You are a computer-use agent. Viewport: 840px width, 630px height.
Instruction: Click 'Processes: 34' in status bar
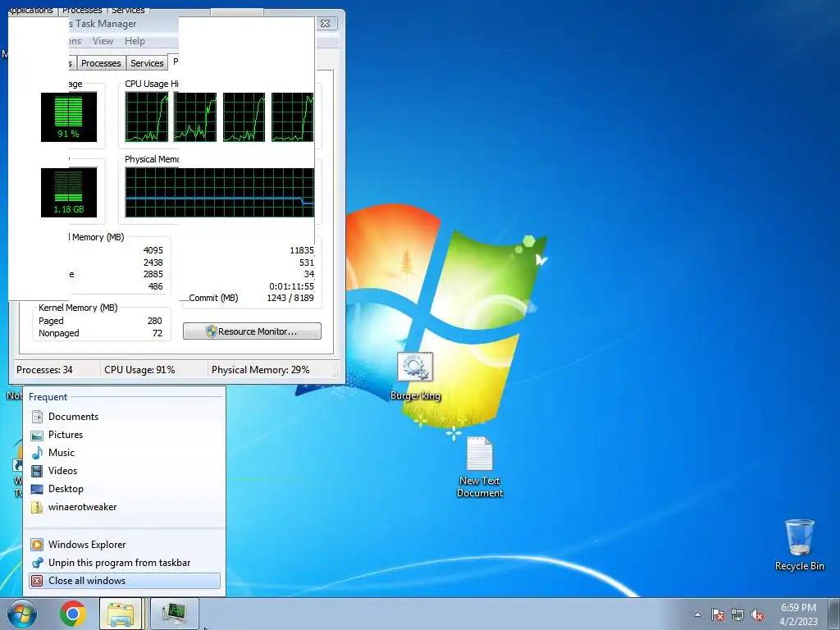click(44, 370)
